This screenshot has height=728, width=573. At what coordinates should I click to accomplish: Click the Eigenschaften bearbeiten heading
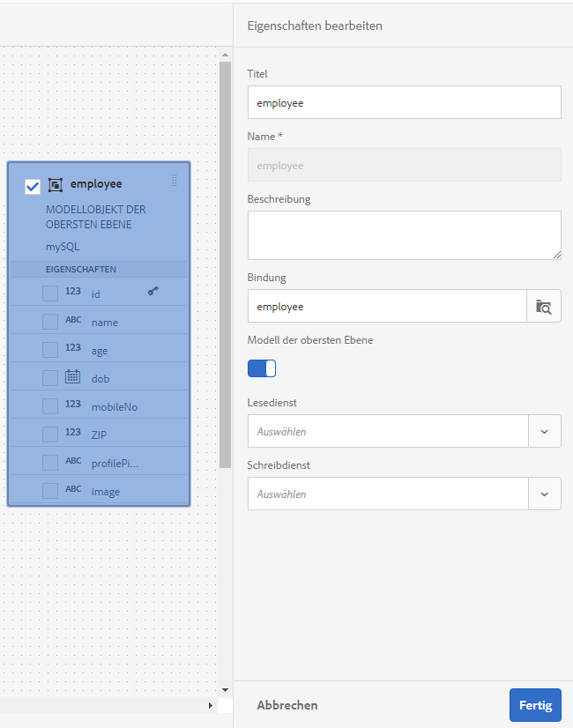pos(315,26)
